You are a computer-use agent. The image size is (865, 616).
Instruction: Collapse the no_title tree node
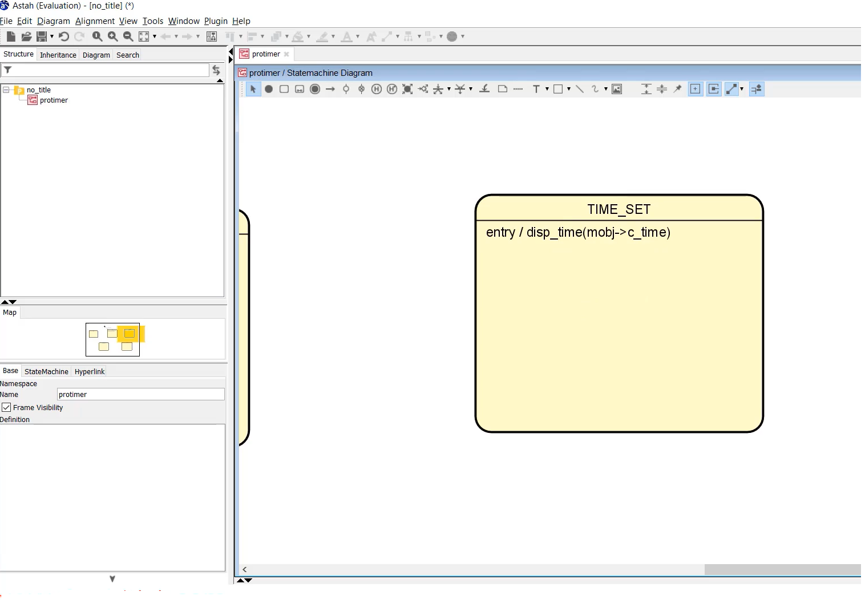point(6,90)
